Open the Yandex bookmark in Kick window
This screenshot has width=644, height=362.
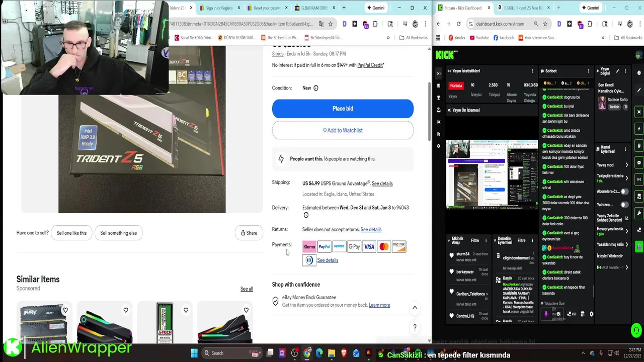[x=457, y=38]
